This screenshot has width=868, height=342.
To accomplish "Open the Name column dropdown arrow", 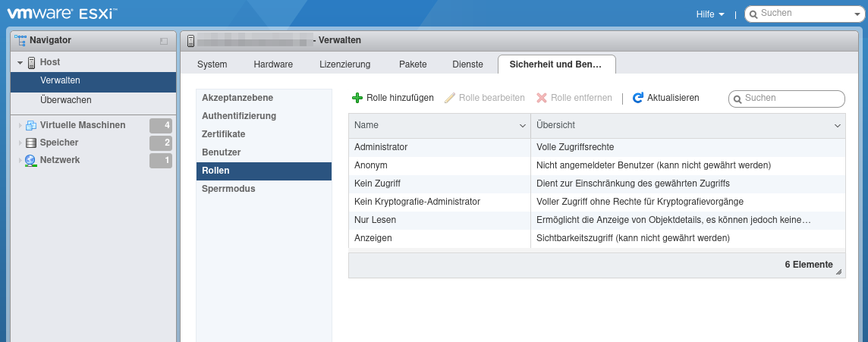I will [522, 125].
